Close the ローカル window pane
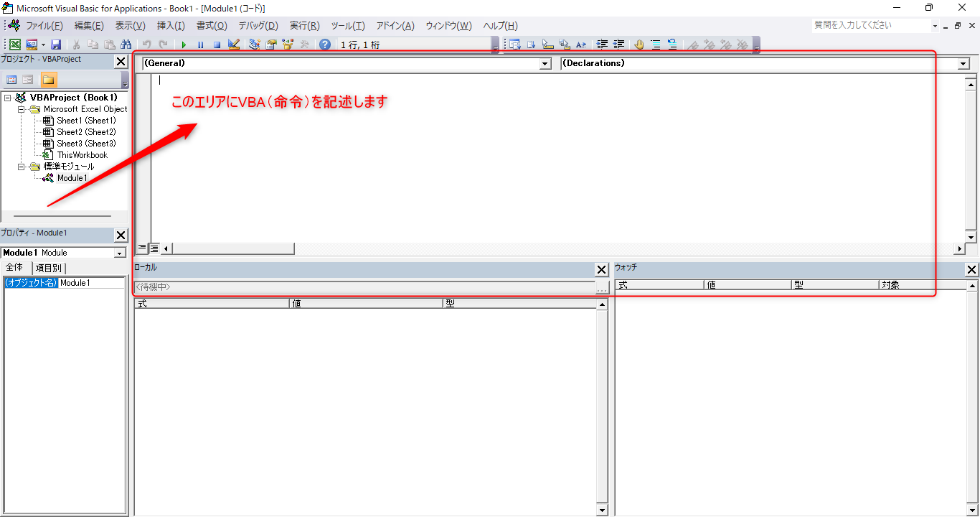The image size is (980, 517). pyautogui.click(x=601, y=270)
